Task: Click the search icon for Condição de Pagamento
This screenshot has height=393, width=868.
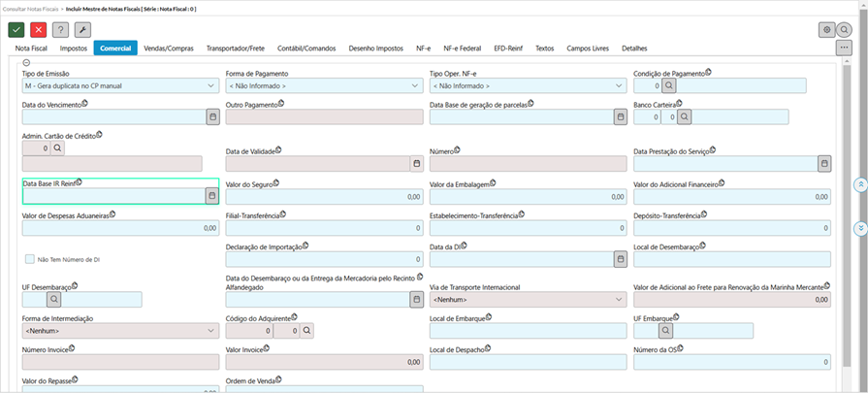Action: click(x=669, y=85)
